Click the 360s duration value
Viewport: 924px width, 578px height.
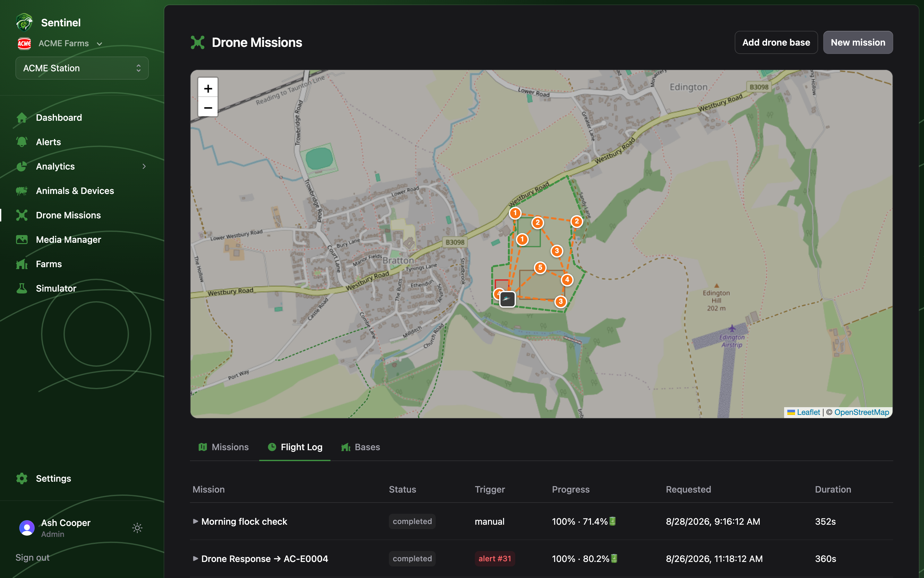(x=825, y=558)
